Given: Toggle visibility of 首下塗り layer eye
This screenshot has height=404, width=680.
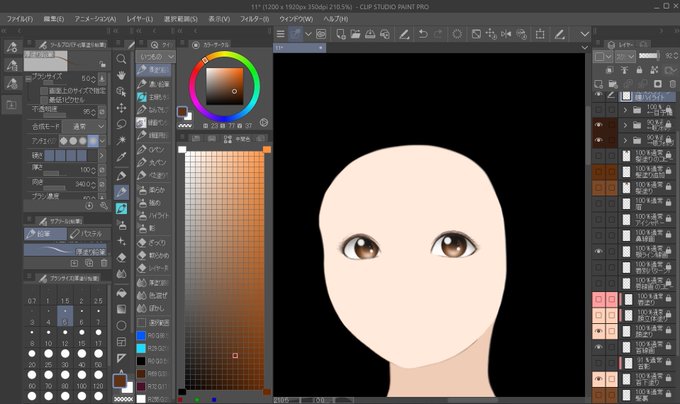Looking at the screenshot, I should tap(599, 379).
